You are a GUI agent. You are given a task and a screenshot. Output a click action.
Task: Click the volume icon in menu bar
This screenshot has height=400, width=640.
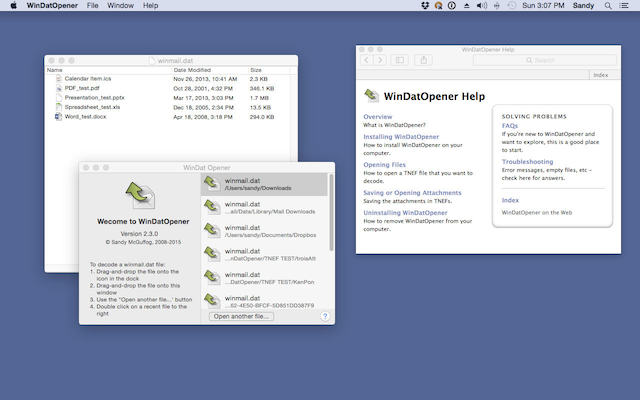coord(482,5)
